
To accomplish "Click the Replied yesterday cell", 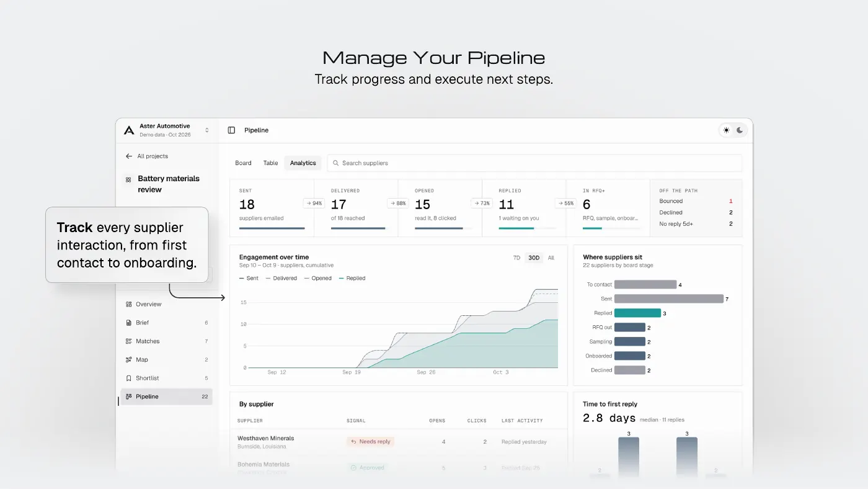I will click(x=524, y=442).
